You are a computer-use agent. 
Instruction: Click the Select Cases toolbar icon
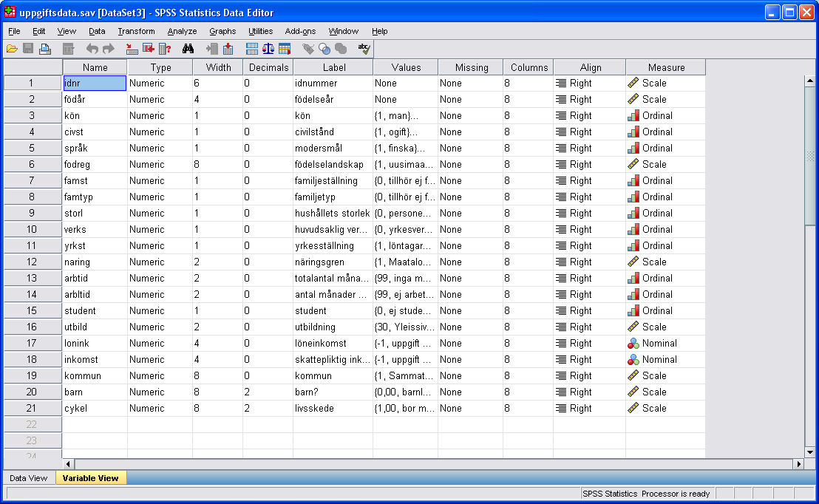285,49
